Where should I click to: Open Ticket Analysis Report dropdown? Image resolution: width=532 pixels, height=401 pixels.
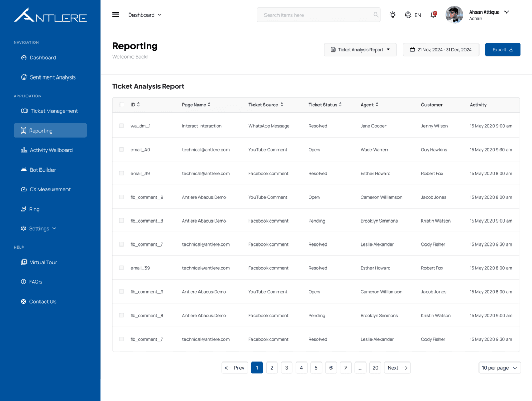(361, 49)
